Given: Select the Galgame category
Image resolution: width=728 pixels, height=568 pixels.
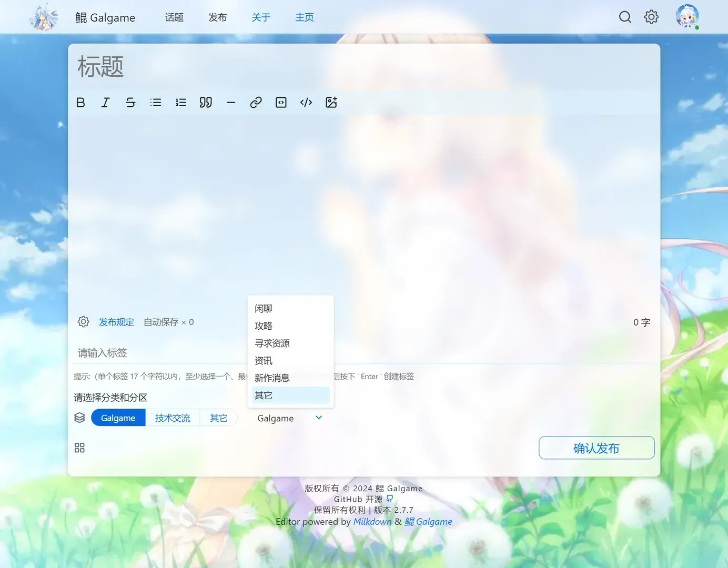Looking at the screenshot, I should tap(118, 418).
